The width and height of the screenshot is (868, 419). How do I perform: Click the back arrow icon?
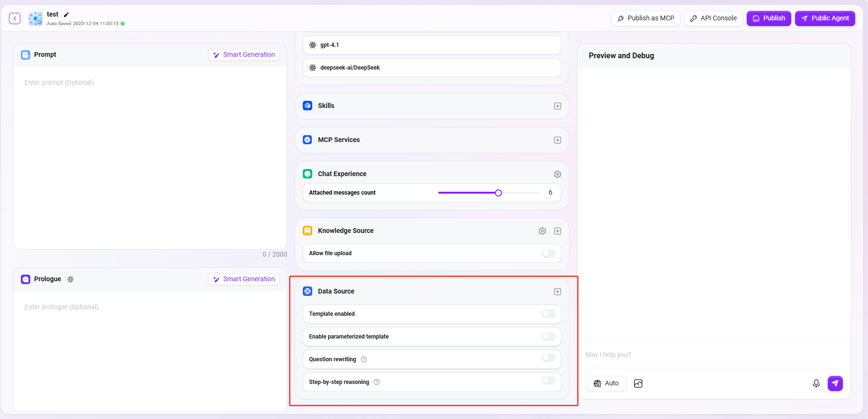(x=15, y=18)
